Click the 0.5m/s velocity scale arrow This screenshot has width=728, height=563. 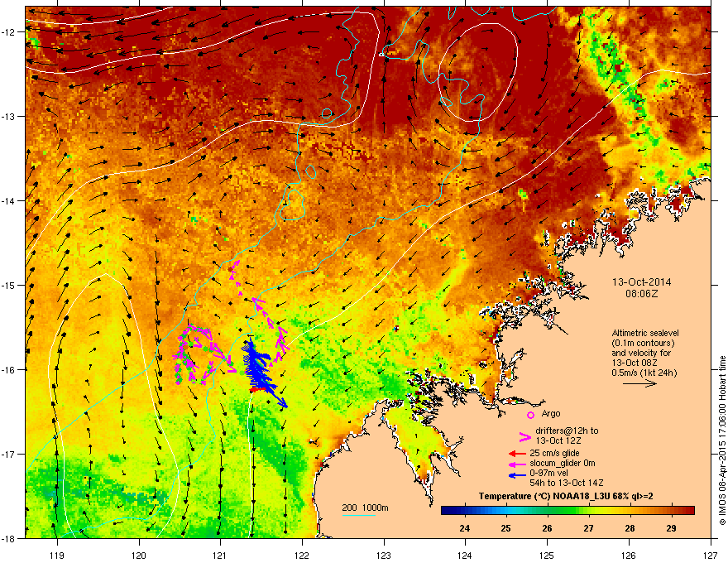tap(639, 383)
